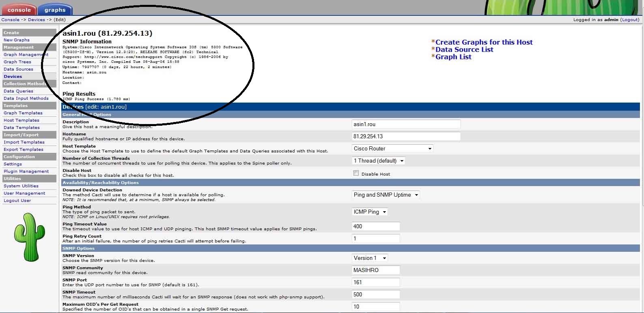This screenshot has height=313, width=644.
Task: Click the Import/Export header in sidebar
Action: coord(29,135)
